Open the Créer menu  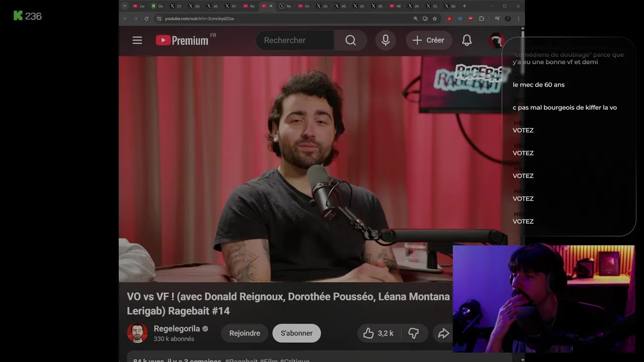click(429, 40)
